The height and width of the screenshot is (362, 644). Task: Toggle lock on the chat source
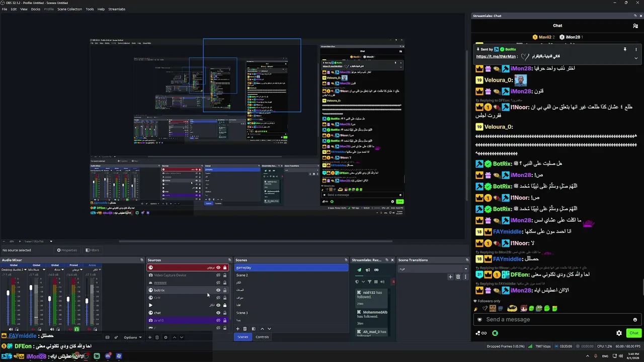coord(225,313)
